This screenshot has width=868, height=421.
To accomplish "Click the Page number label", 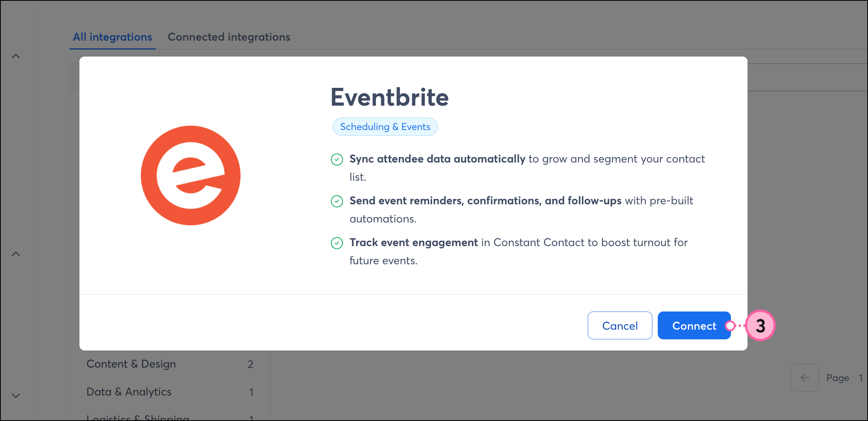I will point(838,378).
